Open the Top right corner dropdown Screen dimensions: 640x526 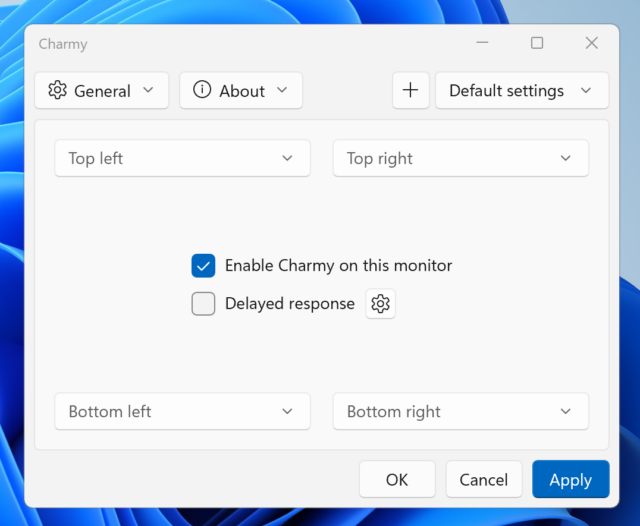coord(461,158)
